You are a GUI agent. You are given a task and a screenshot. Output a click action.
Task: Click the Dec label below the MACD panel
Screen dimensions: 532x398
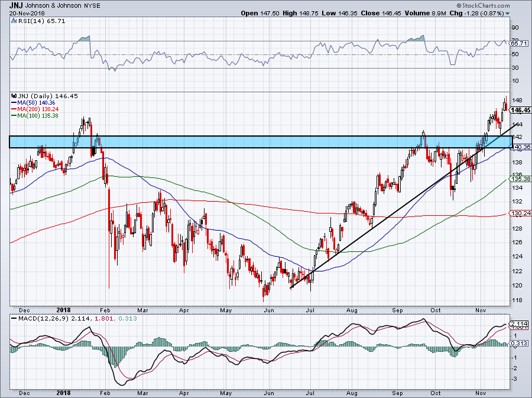point(24,393)
